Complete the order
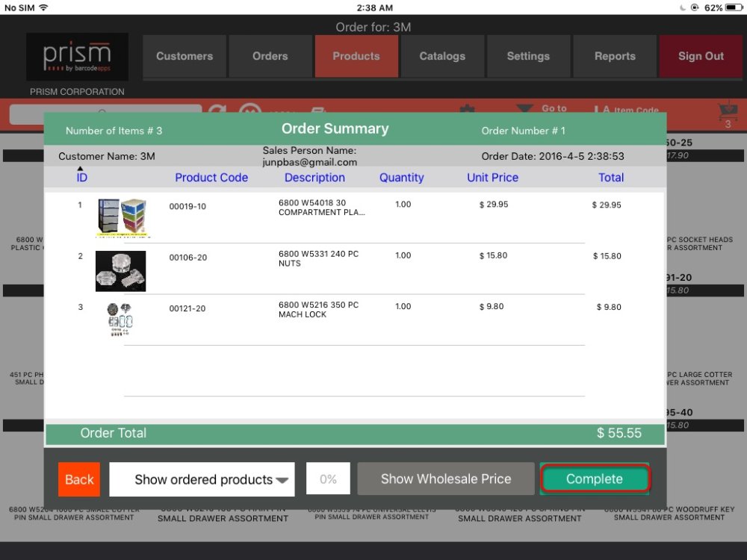 (595, 479)
